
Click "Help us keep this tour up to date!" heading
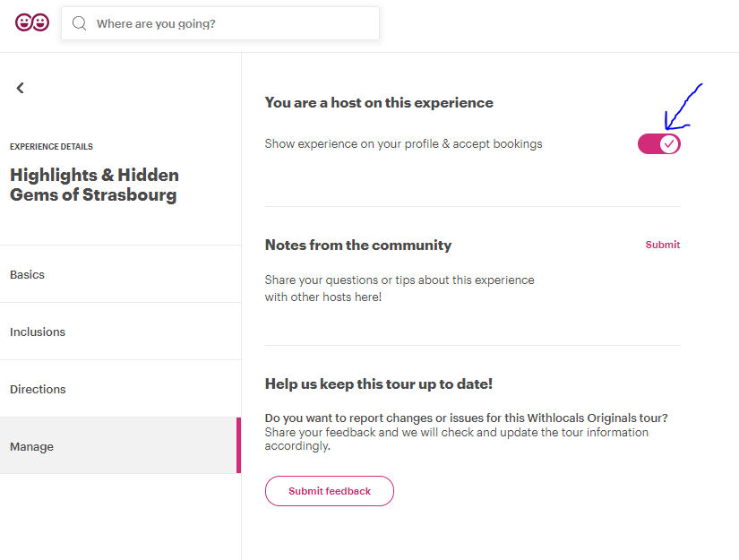click(378, 384)
